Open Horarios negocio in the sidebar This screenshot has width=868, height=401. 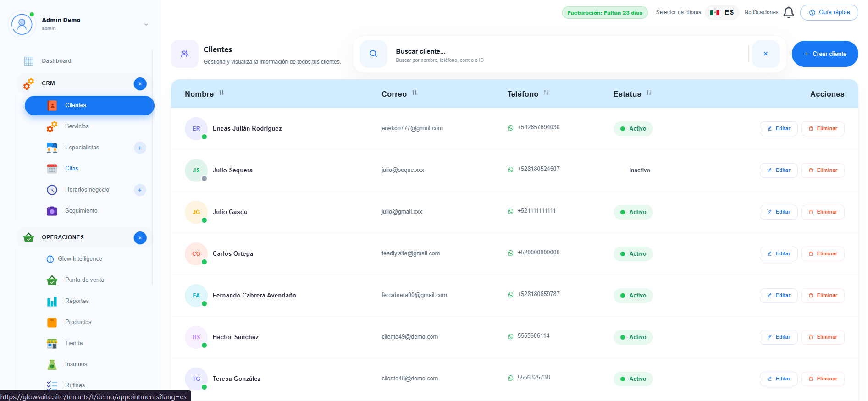coord(87,190)
